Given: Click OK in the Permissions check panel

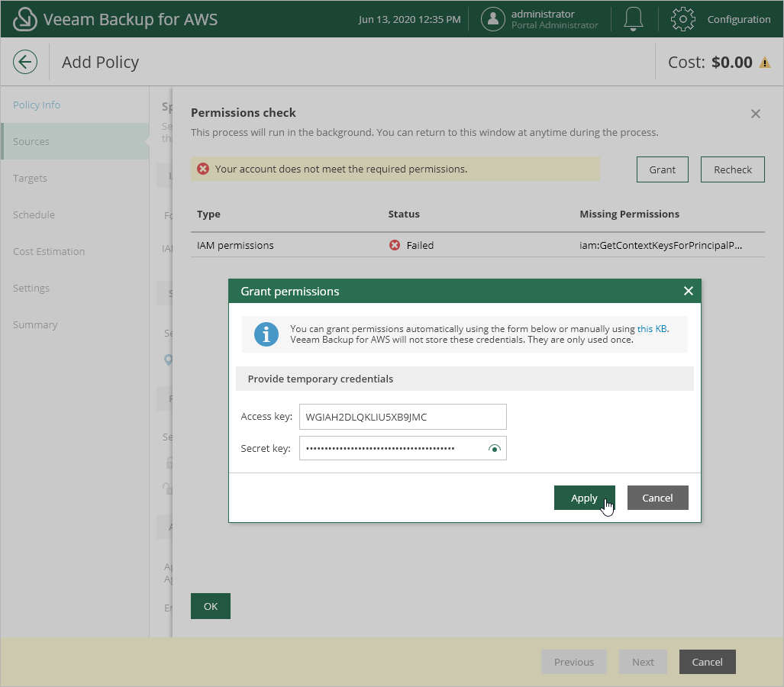Looking at the screenshot, I should click(x=211, y=606).
